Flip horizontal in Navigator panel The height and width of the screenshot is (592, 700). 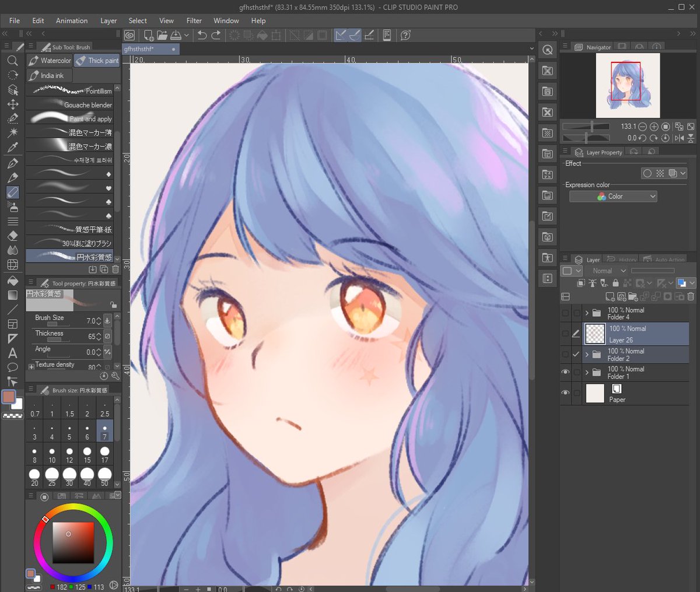click(679, 138)
